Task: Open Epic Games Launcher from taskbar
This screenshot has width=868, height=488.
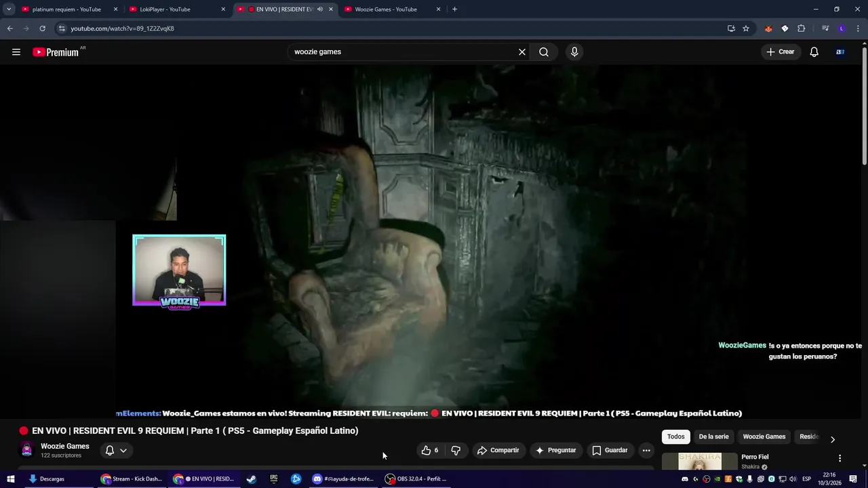Action: pos(274,479)
